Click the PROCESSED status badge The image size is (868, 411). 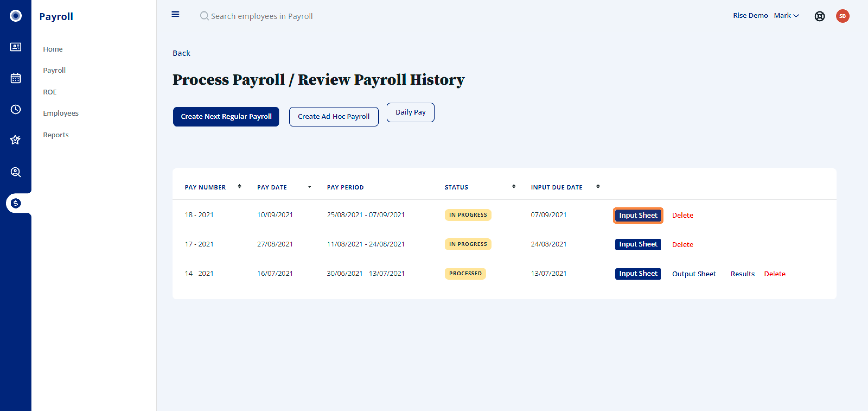click(x=465, y=273)
